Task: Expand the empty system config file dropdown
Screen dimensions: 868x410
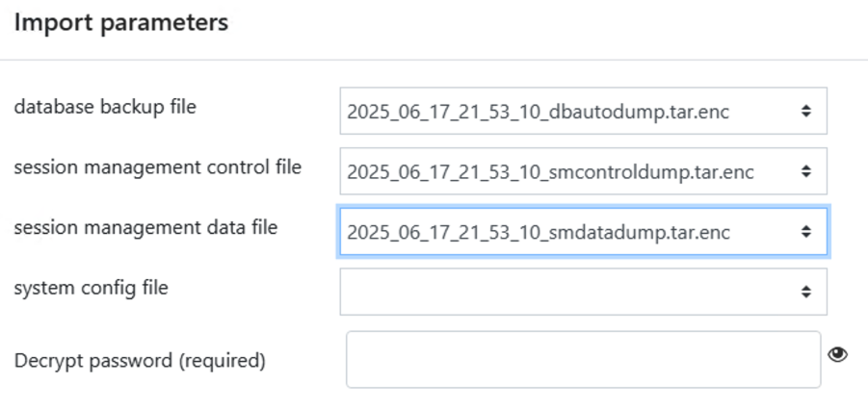Action: point(582,292)
